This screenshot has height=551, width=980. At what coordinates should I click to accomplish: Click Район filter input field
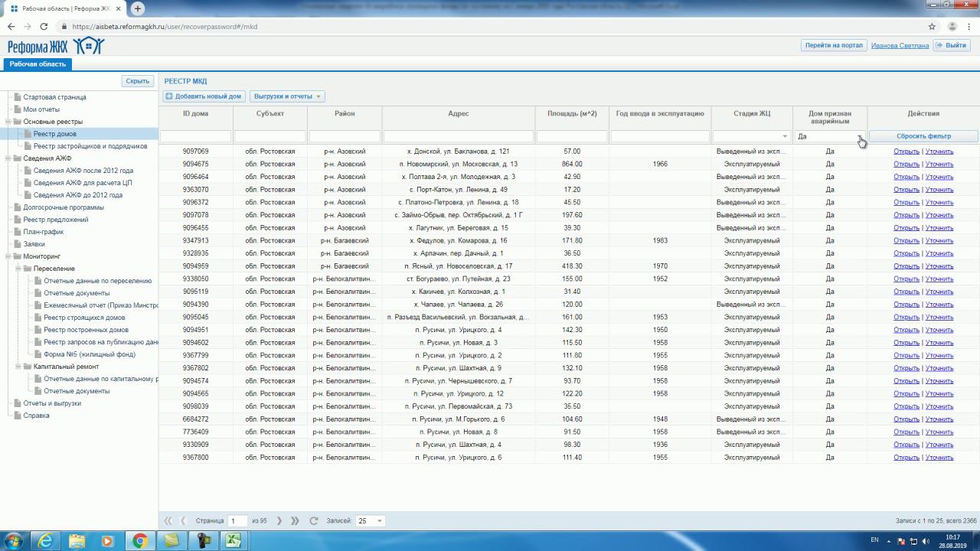tap(345, 137)
